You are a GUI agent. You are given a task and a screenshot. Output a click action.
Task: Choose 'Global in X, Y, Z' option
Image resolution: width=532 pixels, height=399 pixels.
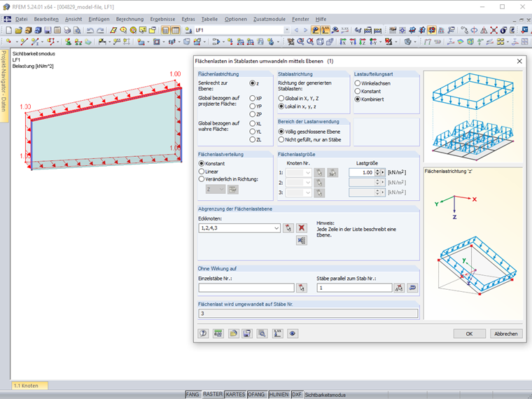coord(281,98)
